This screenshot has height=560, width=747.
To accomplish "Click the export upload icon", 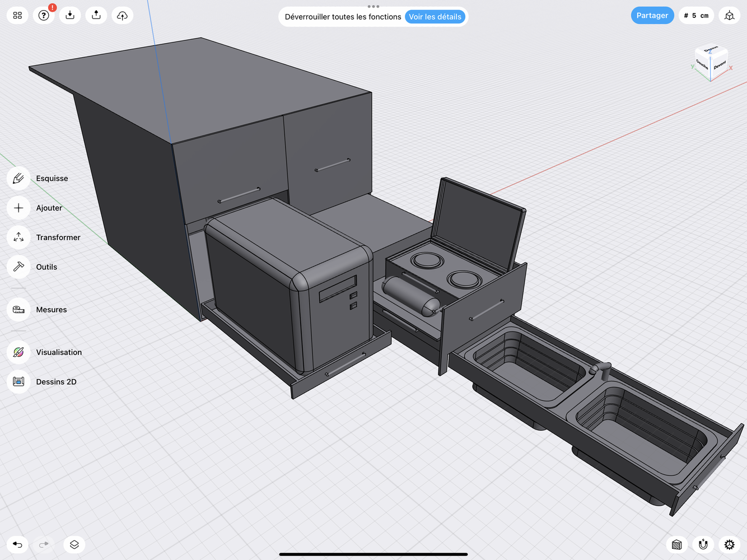I will point(96,15).
